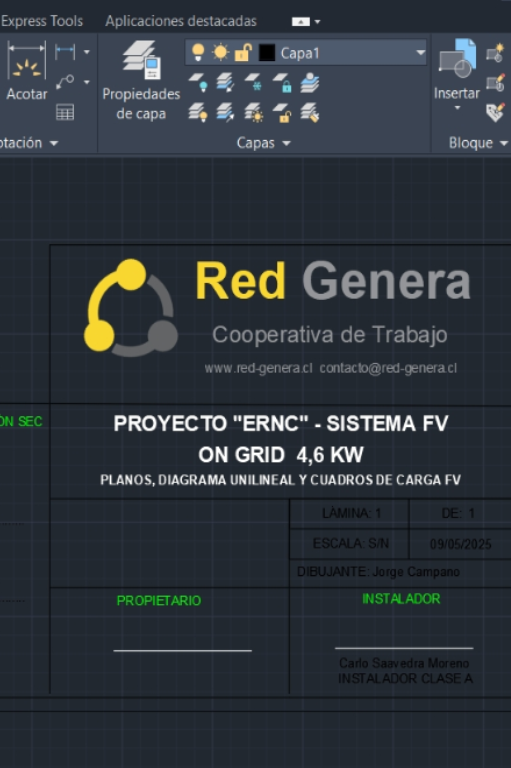Viewport: 511px width, 768px height.
Task: Toggle Capa1 freeze sun icon
Action: coord(220,52)
